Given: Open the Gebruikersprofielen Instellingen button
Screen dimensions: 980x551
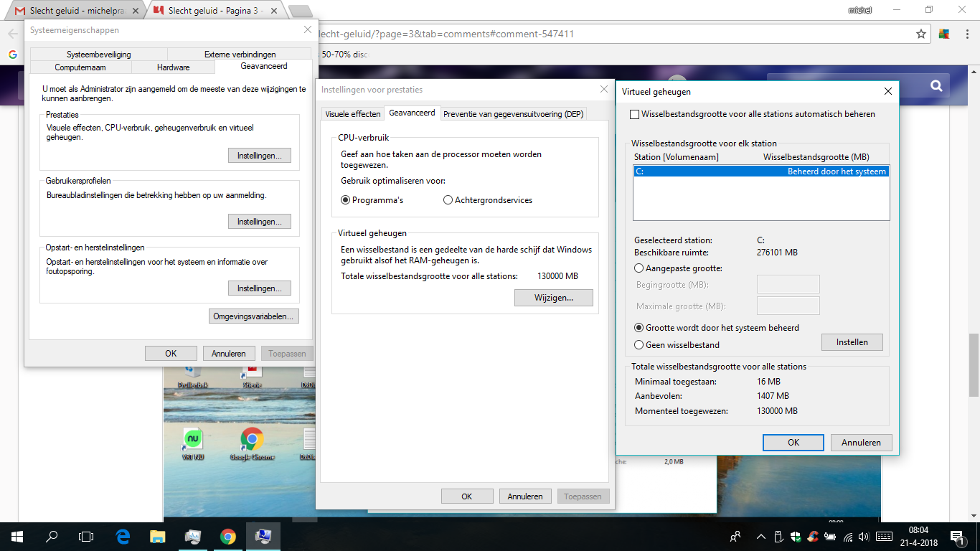Looking at the screenshot, I should tap(260, 222).
